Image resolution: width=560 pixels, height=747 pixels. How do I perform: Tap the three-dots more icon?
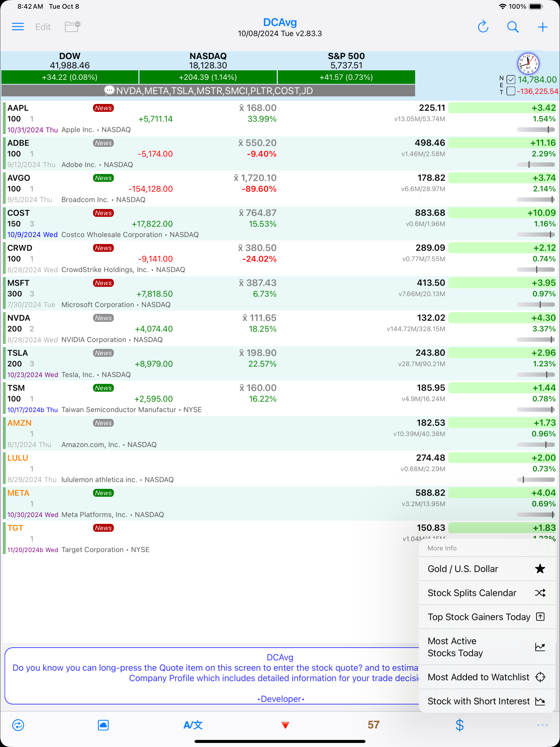click(542, 725)
